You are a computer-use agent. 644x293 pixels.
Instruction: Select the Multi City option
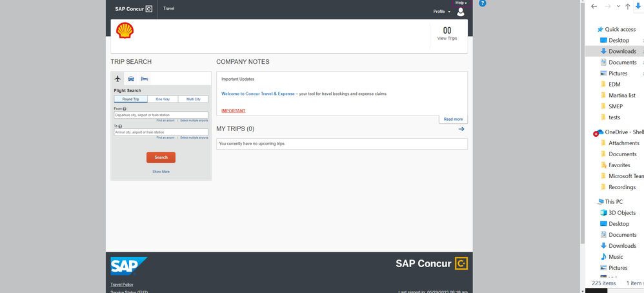point(193,99)
